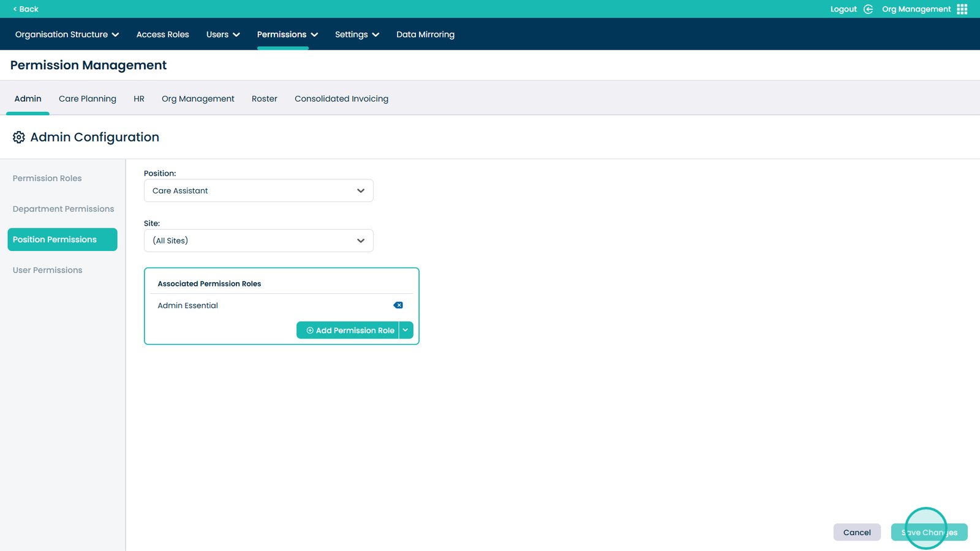Open Data Mirroring page
The width and height of the screenshot is (980, 551).
[x=425, y=34]
